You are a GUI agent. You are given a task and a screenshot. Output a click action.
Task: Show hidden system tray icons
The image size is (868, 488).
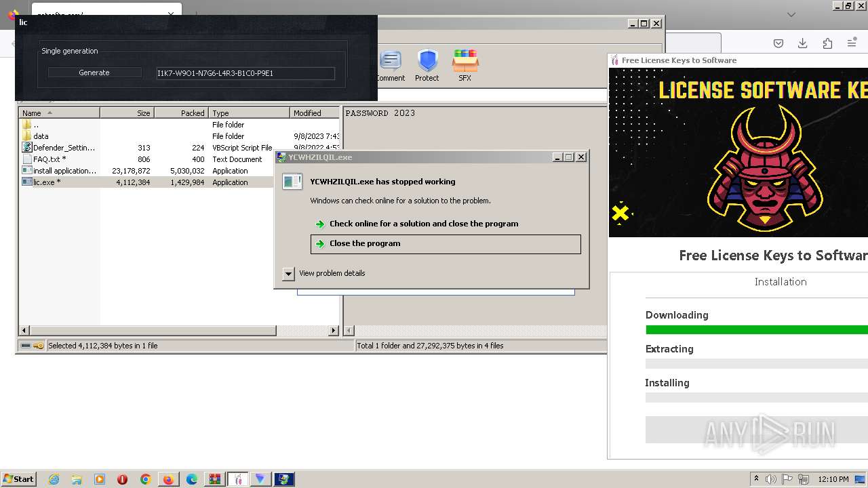point(756,479)
